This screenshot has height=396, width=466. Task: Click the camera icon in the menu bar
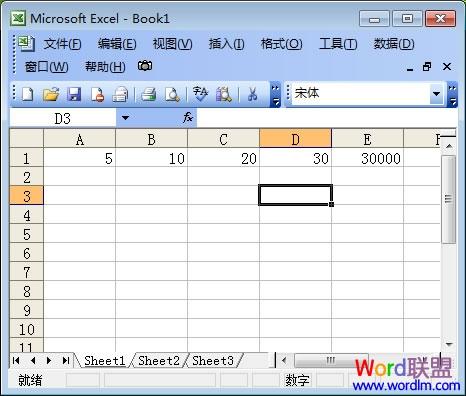[x=145, y=66]
